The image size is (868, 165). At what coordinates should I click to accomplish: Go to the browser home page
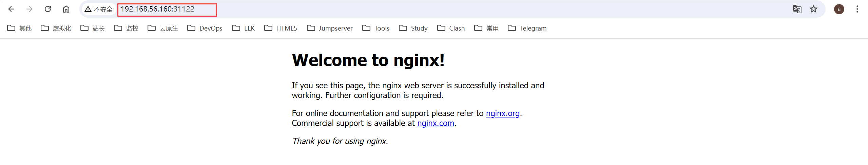pos(66,9)
